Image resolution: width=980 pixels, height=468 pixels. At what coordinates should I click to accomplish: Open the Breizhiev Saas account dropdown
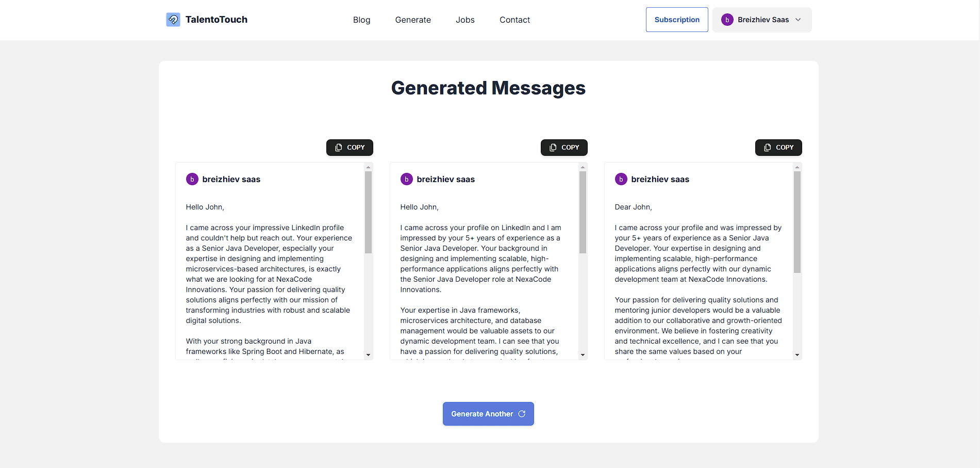click(762, 19)
